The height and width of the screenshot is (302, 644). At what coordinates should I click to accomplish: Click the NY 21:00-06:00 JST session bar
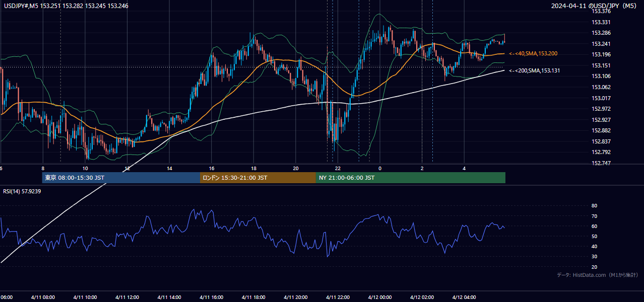(411, 178)
